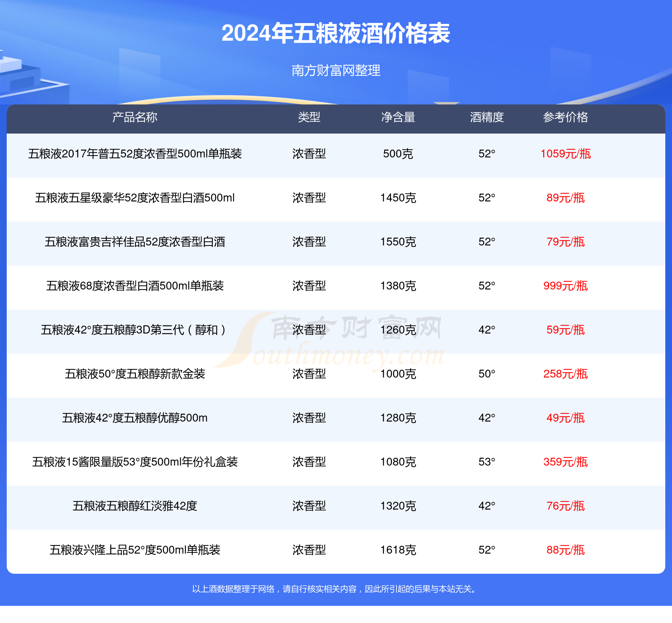Screen dimensions: 672x623
Task: Click the 1320克 net content cell
Action: pos(398,506)
